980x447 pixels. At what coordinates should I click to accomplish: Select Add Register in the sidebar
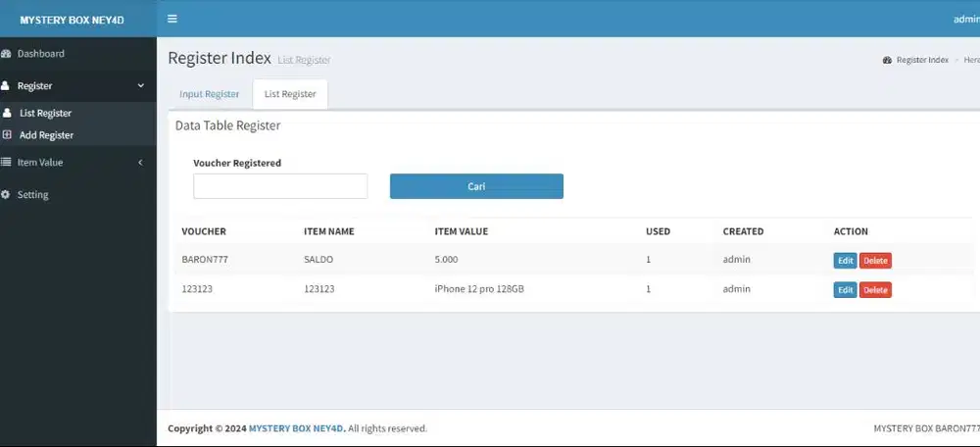coord(46,135)
